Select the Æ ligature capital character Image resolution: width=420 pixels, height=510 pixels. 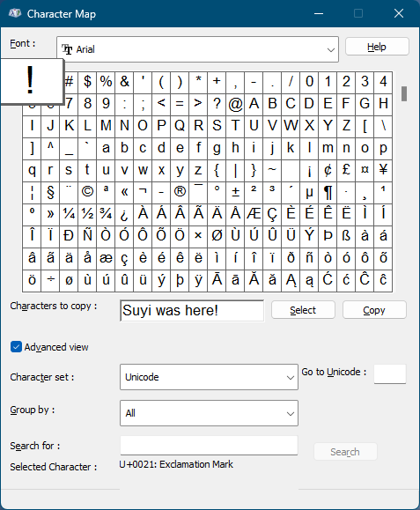254,214
